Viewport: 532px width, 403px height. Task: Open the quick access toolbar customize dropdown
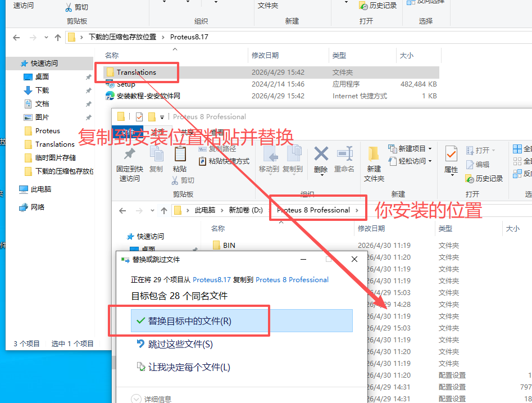pyautogui.click(x=162, y=117)
